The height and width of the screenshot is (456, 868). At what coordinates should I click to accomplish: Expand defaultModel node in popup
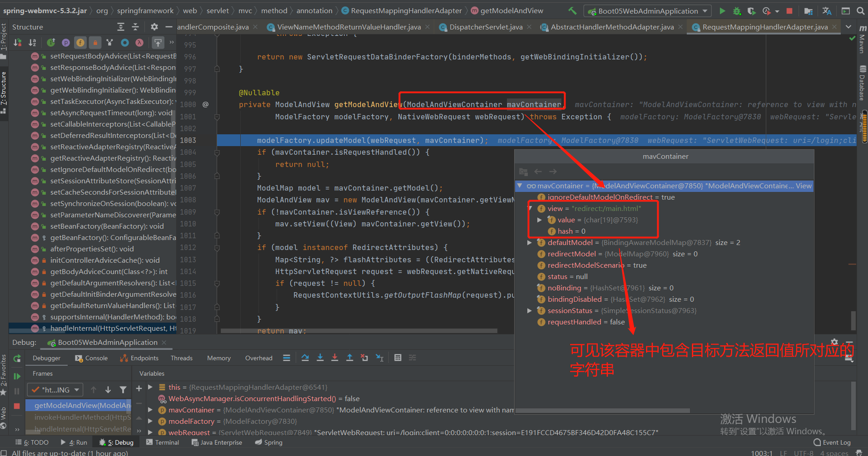(530, 242)
